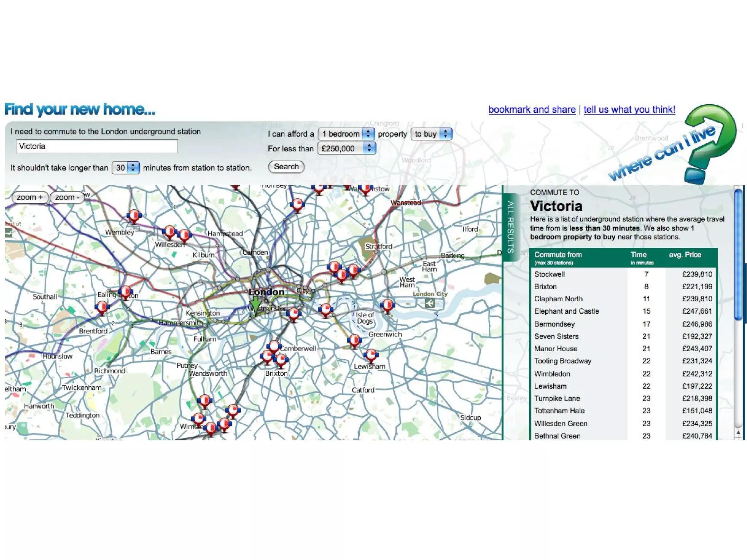This screenshot has width=747, height=560.
Task: Open the 'bookmark and share' link
Action: (532, 109)
